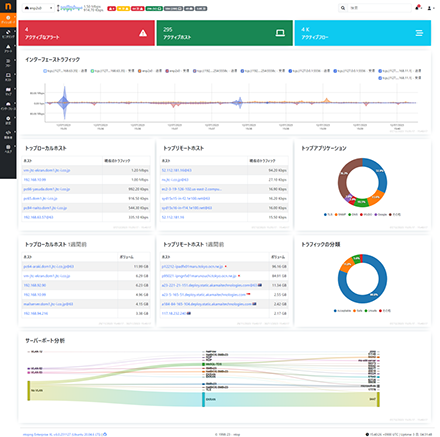Click the search magnifier icon

pos(343,8)
